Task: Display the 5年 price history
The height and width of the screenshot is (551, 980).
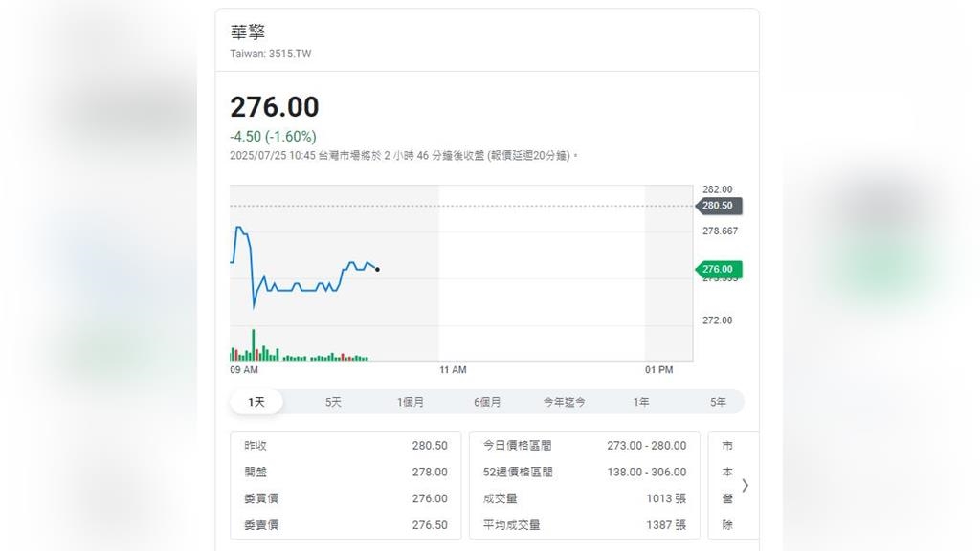Action: [x=718, y=402]
